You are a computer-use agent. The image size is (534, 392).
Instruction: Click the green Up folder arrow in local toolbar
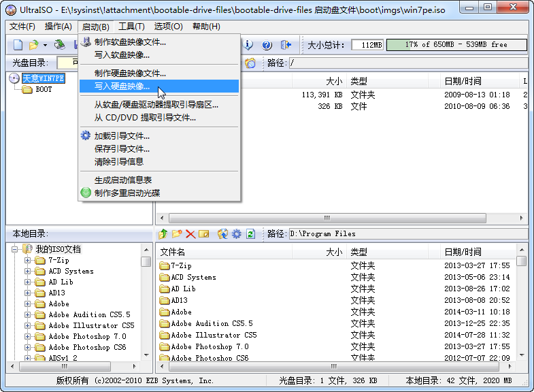163,234
